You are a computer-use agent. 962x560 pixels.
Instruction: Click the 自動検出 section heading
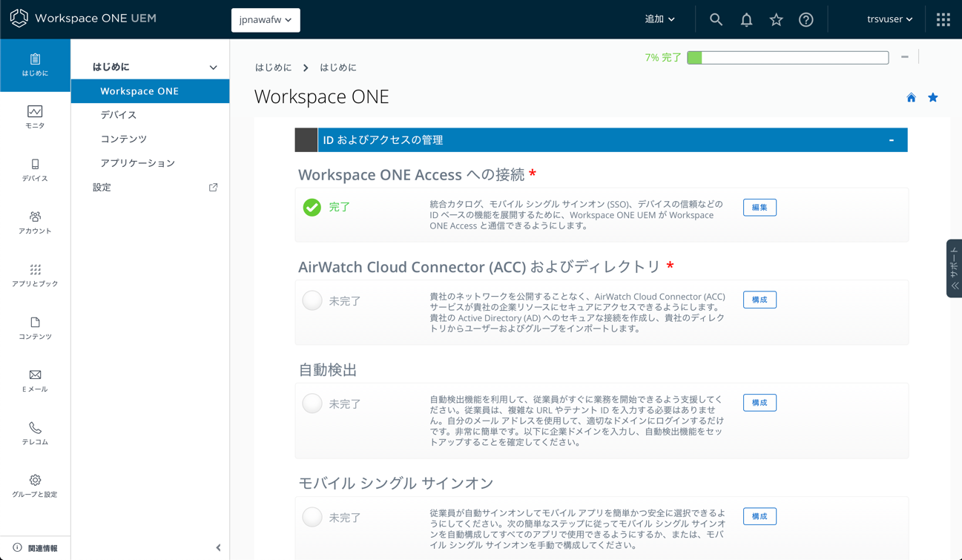coord(328,370)
